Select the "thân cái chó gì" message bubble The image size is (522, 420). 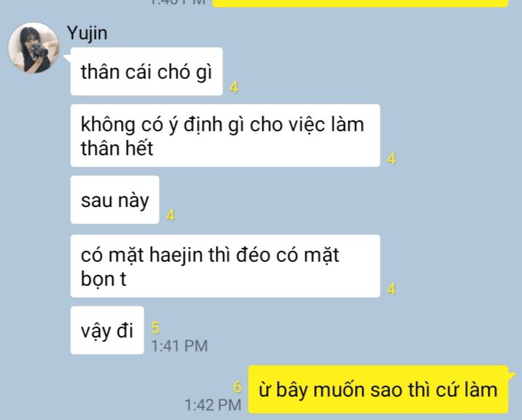click(147, 71)
